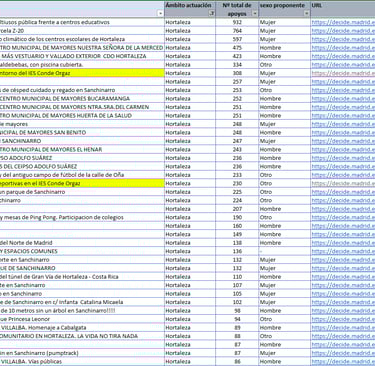This screenshot has width=375, height=366.
Task: Select the apoyos value 764
Action: (237, 31)
